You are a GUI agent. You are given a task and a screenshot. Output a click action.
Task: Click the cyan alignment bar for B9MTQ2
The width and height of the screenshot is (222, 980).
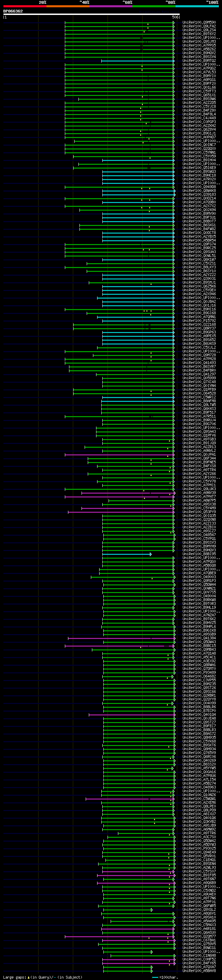138,61
